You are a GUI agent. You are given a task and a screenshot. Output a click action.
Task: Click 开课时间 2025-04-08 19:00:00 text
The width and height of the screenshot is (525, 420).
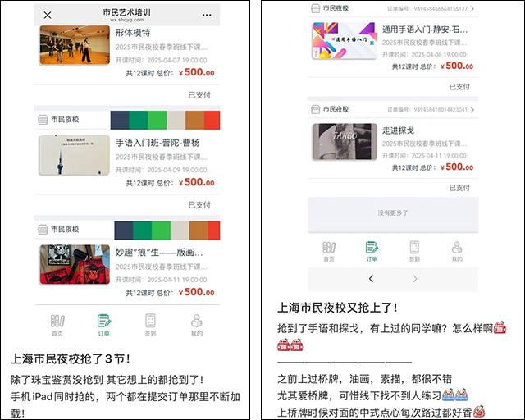424,55
